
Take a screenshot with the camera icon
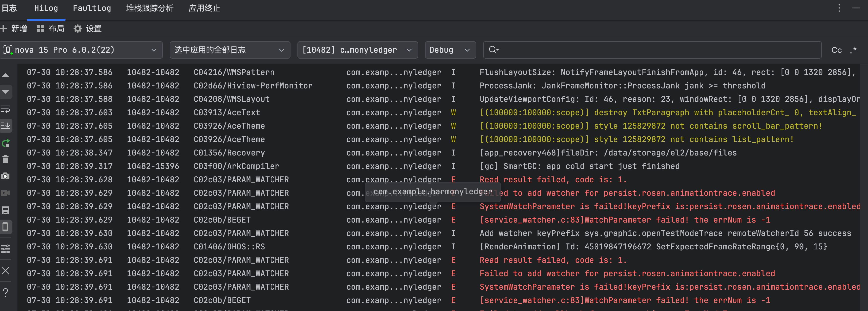point(5,176)
